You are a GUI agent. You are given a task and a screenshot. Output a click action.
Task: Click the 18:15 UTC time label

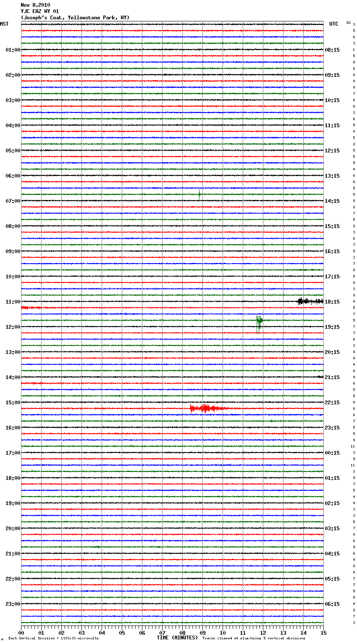coord(332,302)
